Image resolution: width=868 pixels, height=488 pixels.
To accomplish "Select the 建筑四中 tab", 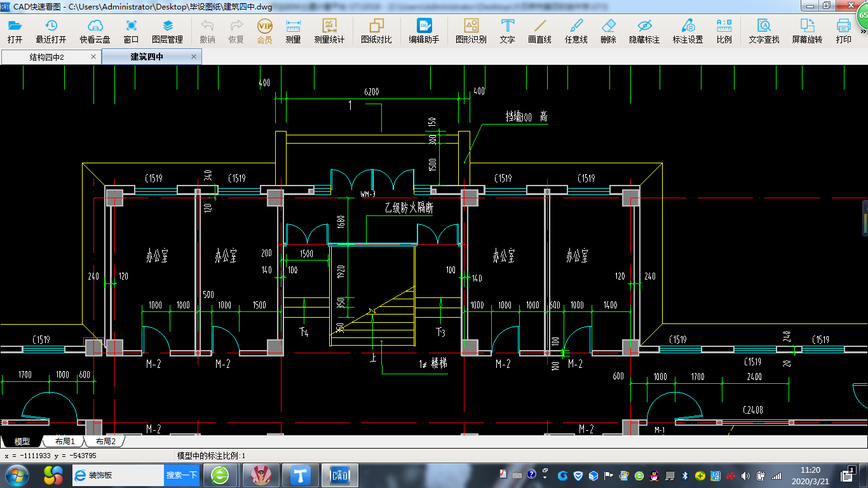I will click(x=151, y=57).
